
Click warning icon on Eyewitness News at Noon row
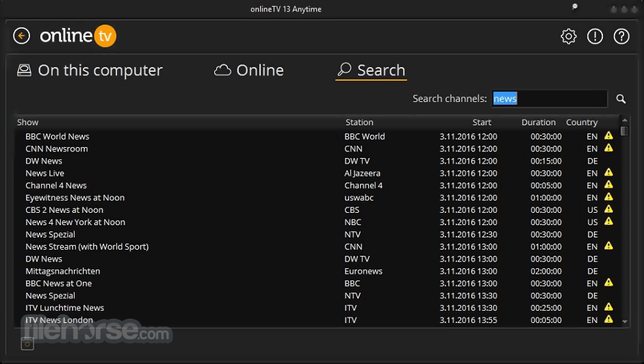pyautogui.click(x=608, y=197)
